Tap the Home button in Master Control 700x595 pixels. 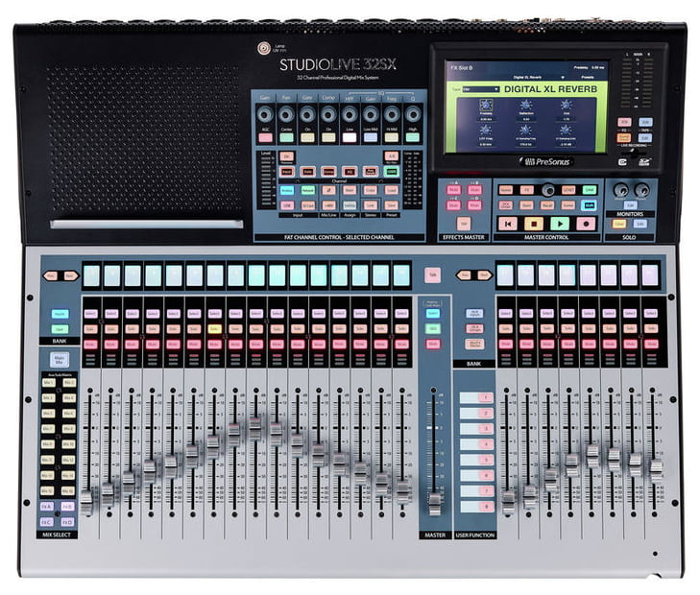(506, 190)
